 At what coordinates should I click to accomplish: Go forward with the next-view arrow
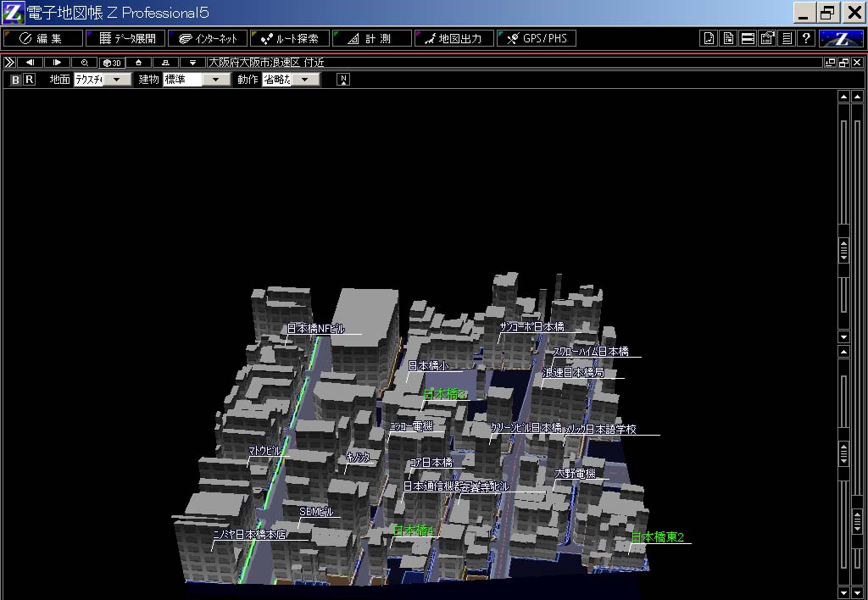[57, 63]
